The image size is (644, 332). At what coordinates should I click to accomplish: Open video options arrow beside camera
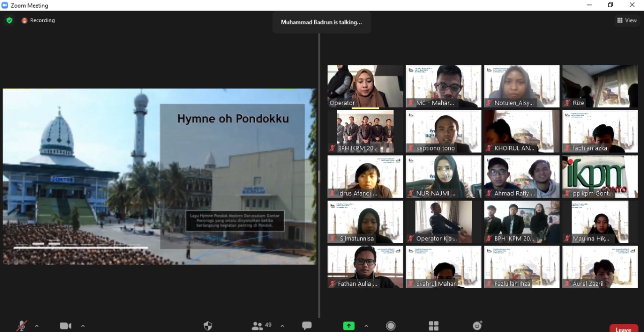(83, 326)
